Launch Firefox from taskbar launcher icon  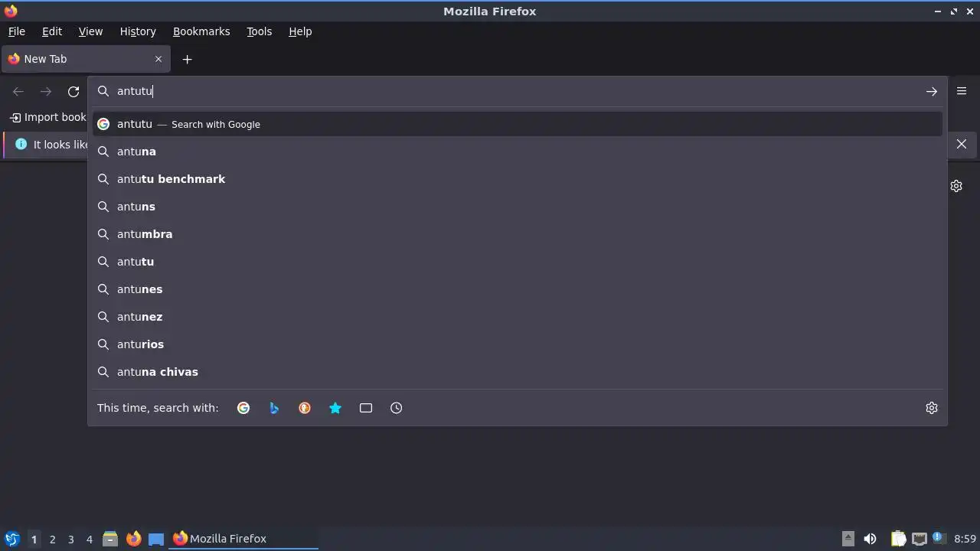pyautogui.click(x=133, y=539)
